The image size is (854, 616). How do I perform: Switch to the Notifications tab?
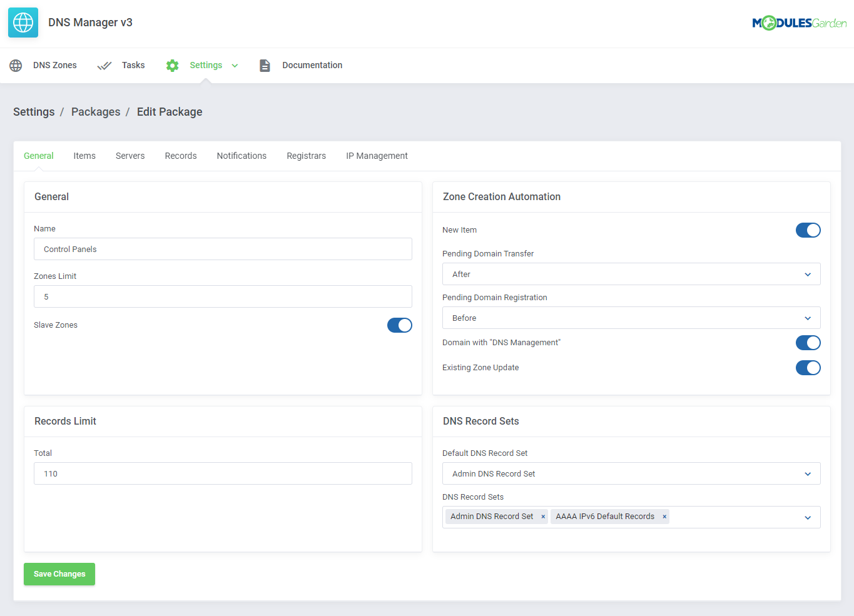click(241, 156)
